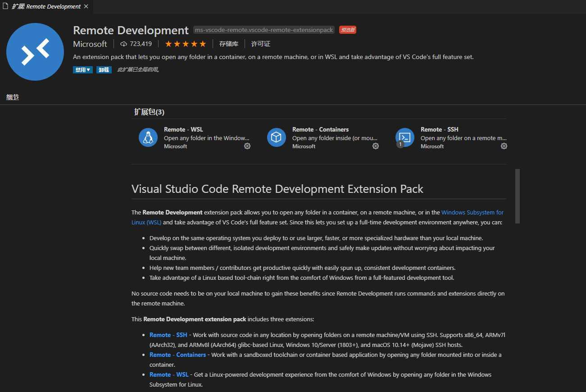
Task: Click the five-star rating
Action: click(x=186, y=44)
